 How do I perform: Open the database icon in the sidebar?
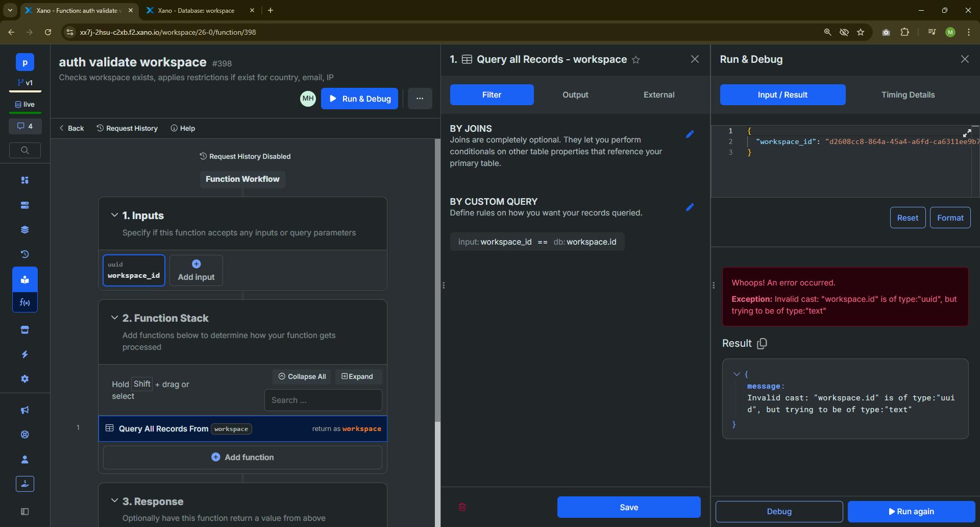25,205
